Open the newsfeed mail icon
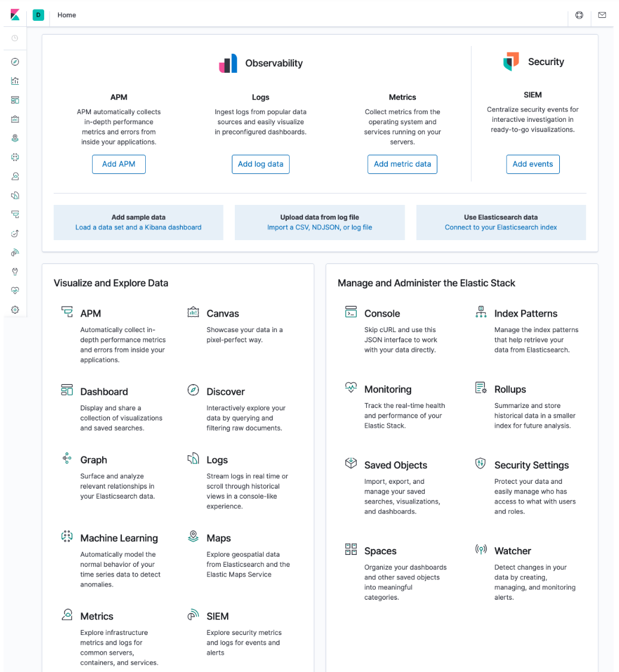619x672 pixels. point(602,15)
